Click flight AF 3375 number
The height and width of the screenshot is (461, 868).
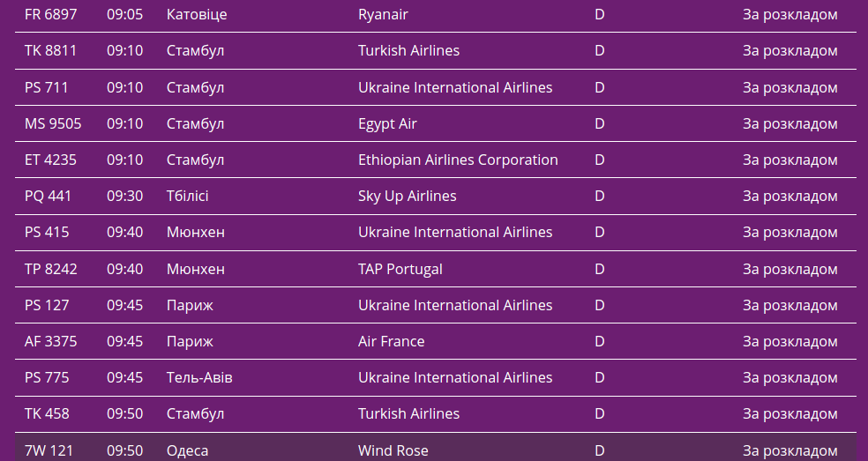50,341
